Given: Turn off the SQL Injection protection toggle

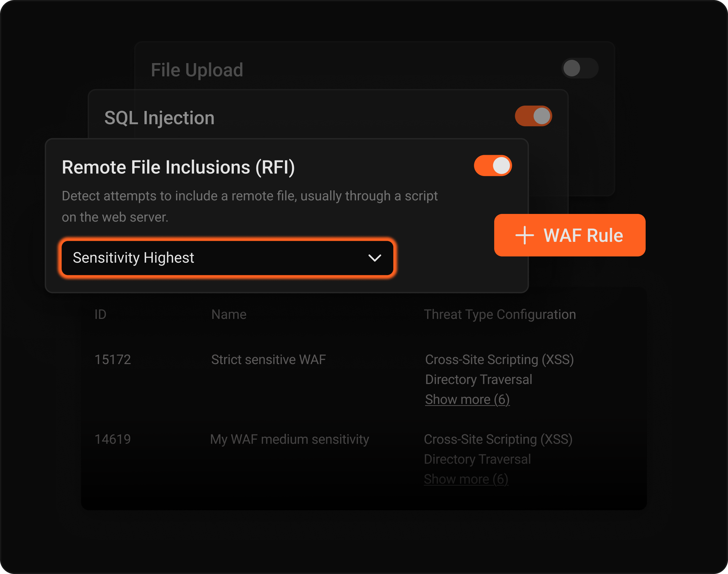Looking at the screenshot, I should pyautogui.click(x=533, y=116).
